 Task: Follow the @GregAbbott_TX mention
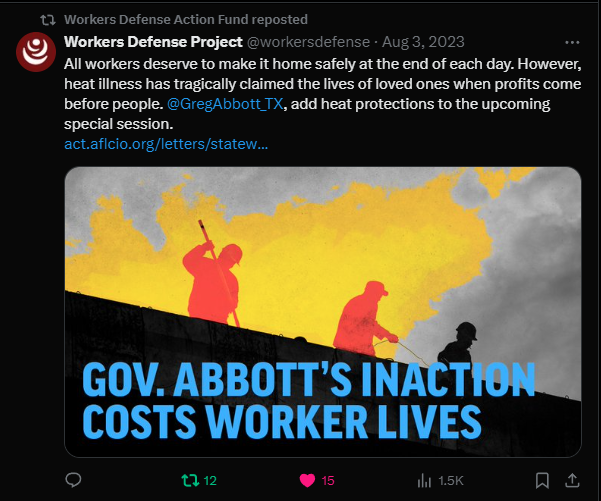225,104
